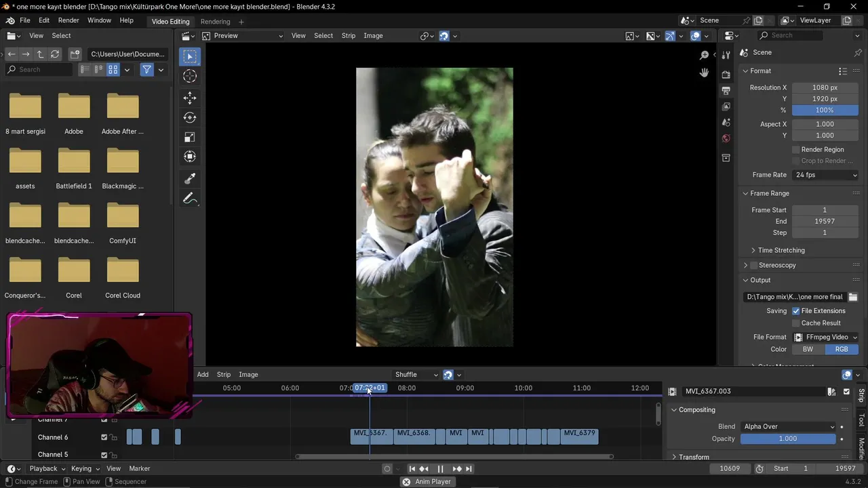This screenshot has height=488, width=868.
Task: Enable the Render Region checkbox
Action: (x=796, y=149)
